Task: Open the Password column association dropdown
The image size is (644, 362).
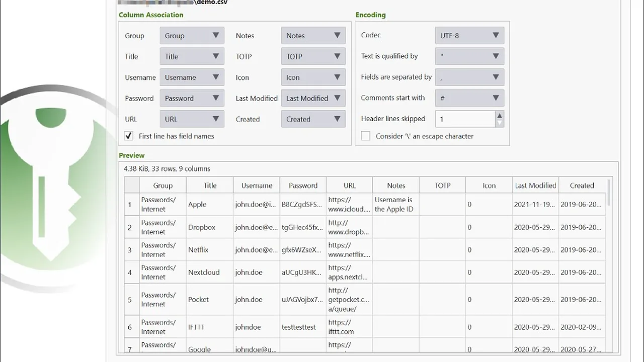Action: click(x=192, y=98)
